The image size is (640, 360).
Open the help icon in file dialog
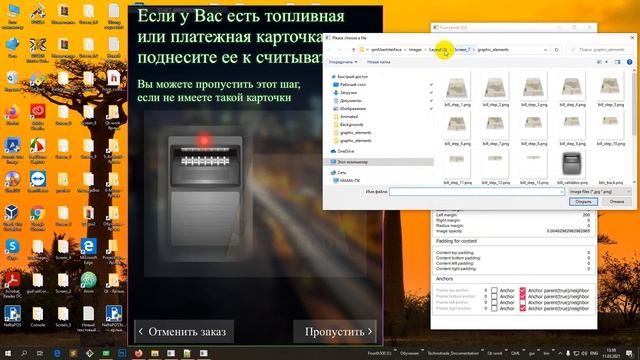click(629, 62)
